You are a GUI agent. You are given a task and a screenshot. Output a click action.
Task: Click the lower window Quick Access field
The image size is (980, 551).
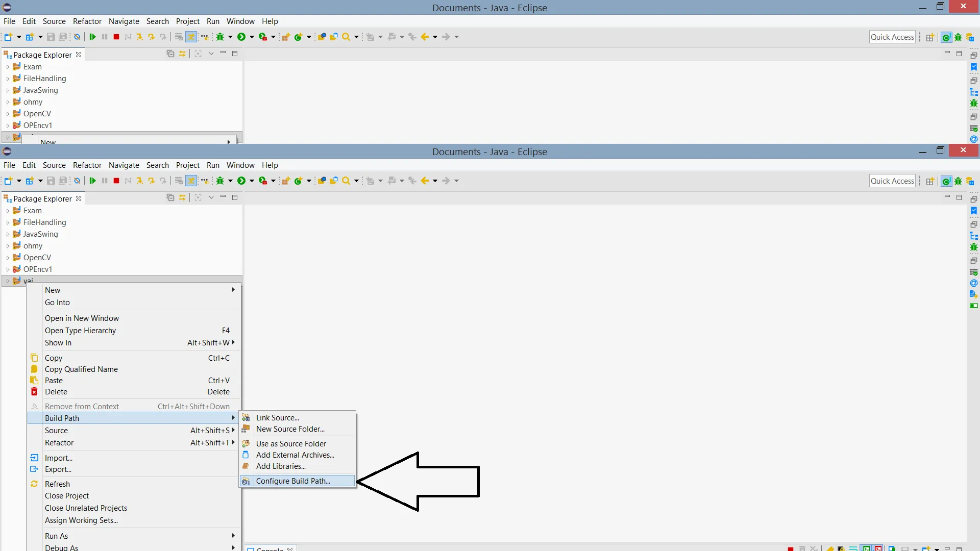892,181
